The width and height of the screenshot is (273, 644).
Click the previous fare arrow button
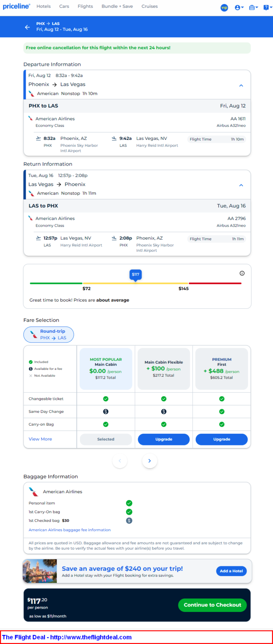[120, 461]
